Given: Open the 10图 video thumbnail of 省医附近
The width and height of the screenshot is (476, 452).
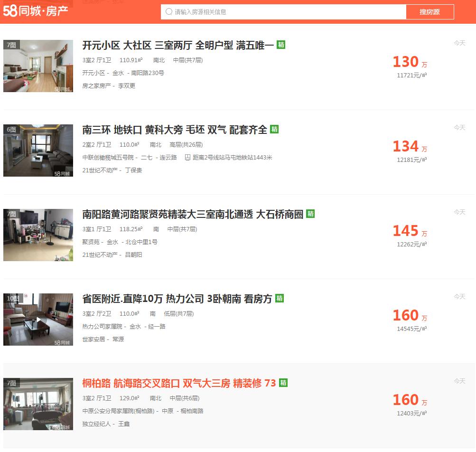Looking at the screenshot, I should (x=38, y=319).
